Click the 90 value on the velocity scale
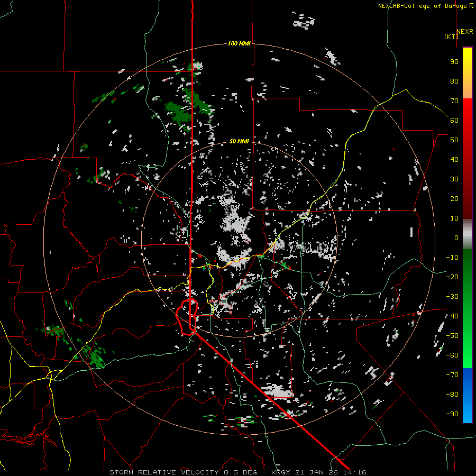 point(454,62)
